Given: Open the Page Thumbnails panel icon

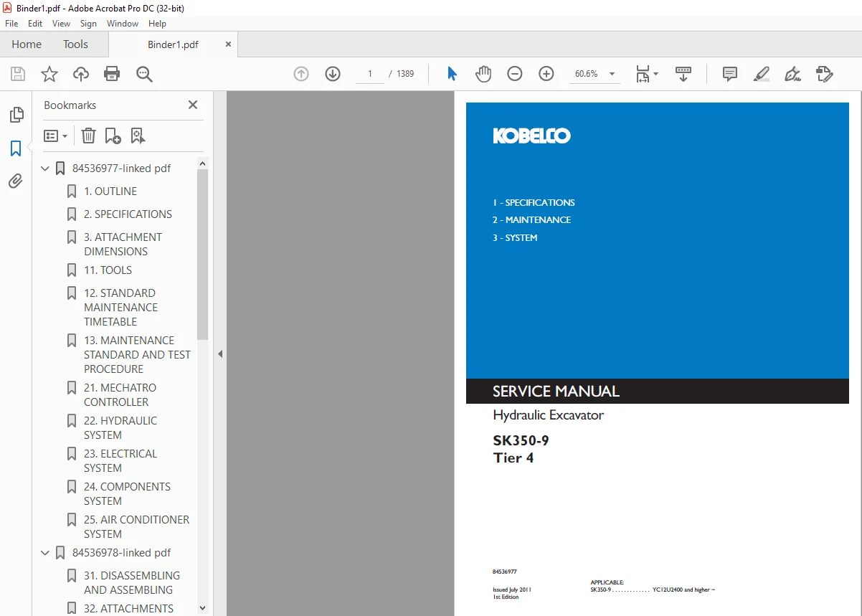Looking at the screenshot, I should pyautogui.click(x=16, y=115).
